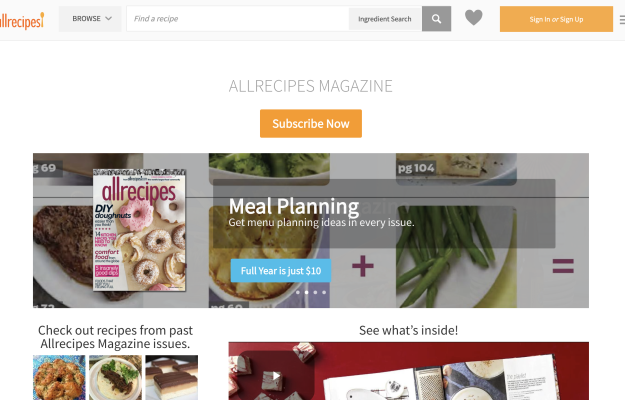The image size is (625, 400).
Task: Click Sign In or Sign Up button
Action: coord(556,19)
